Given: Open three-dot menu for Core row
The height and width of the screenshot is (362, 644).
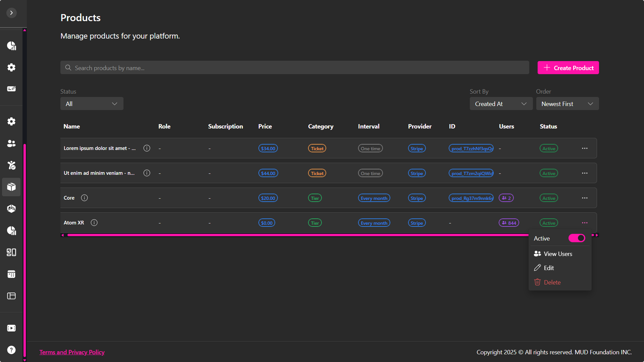Looking at the screenshot, I should click(585, 198).
